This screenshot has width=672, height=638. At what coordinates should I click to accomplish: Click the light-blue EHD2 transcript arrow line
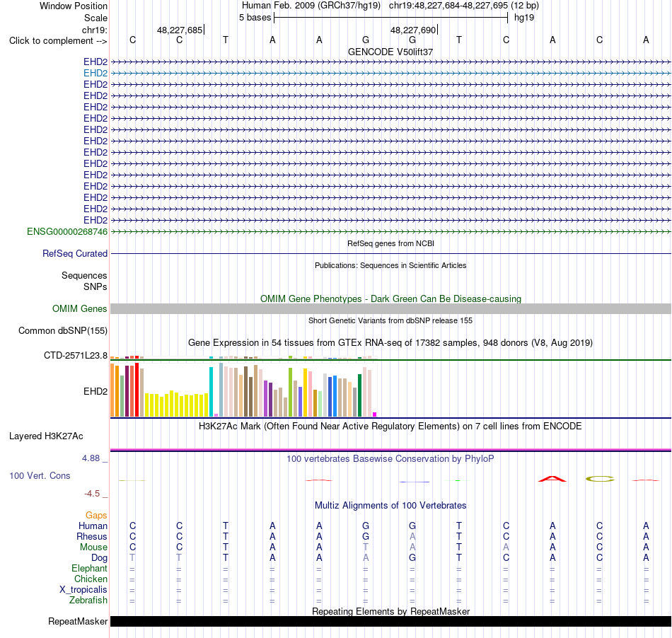(x=390, y=74)
